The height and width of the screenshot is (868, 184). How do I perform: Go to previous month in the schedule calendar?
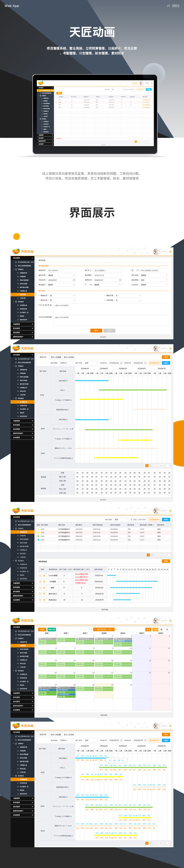point(92,629)
